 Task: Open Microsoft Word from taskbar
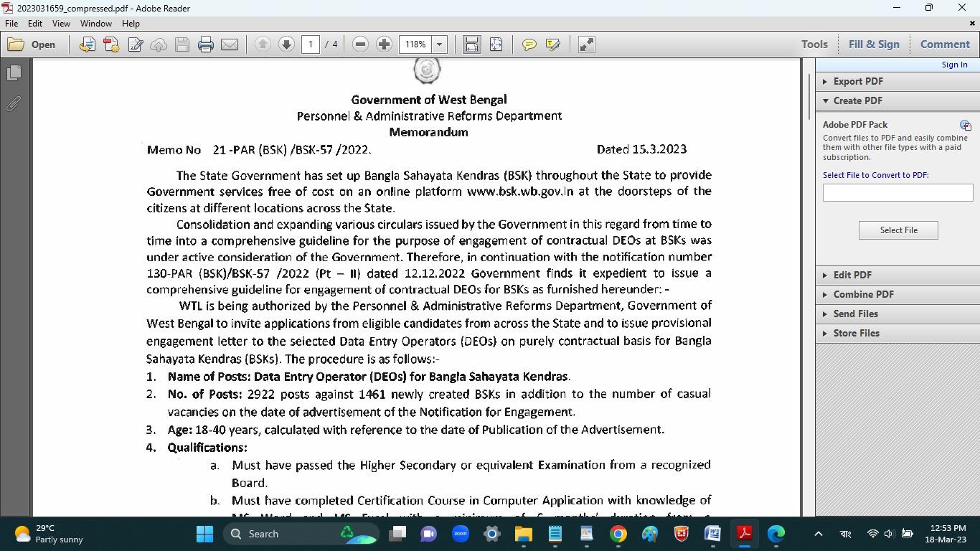[712, 534]
